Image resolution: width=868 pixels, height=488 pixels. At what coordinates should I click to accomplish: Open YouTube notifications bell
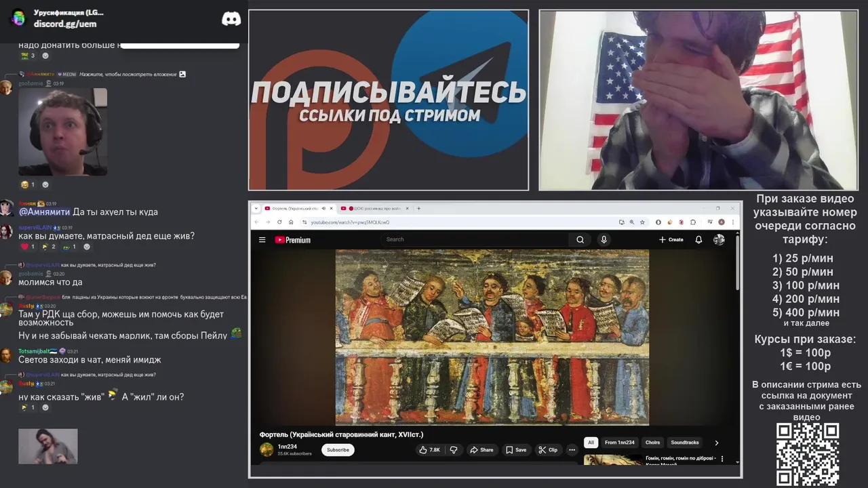[x=698, y=239]
